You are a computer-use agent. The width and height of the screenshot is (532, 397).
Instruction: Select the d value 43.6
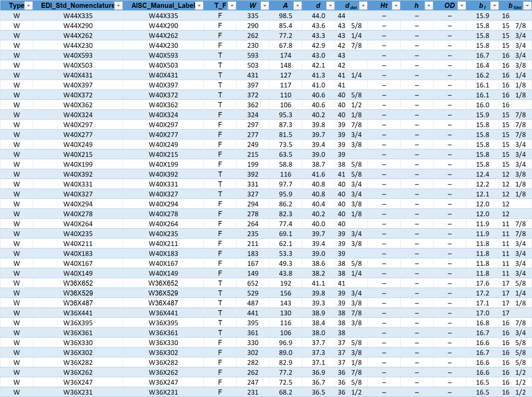click(x=318, y=26)
